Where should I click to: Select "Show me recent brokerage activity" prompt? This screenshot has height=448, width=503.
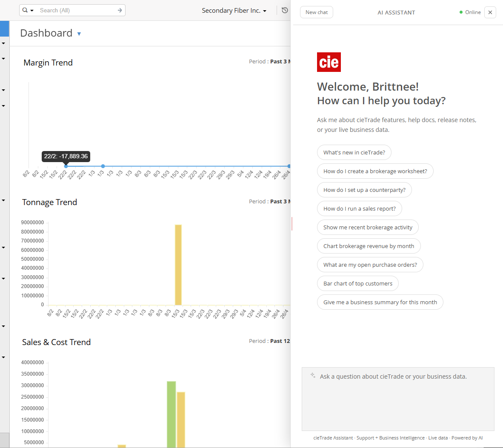[x=368, y=227]
